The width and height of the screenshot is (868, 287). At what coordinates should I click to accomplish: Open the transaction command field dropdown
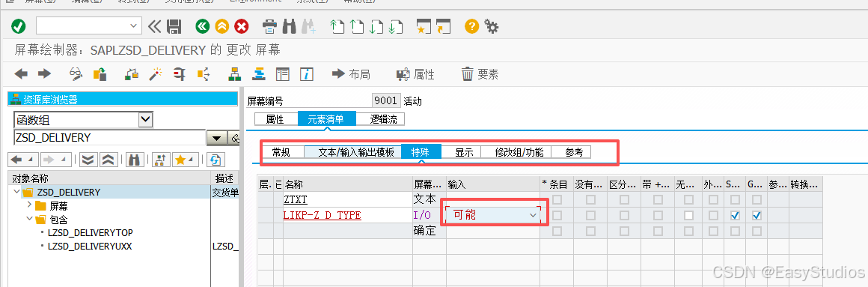pyautogui.click(x=133, y=25)
